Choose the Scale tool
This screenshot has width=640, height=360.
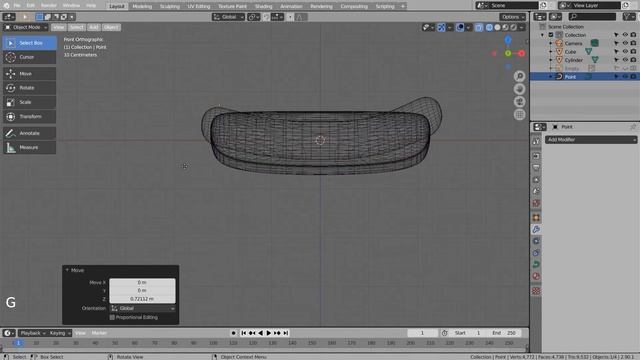click(29, 102)
